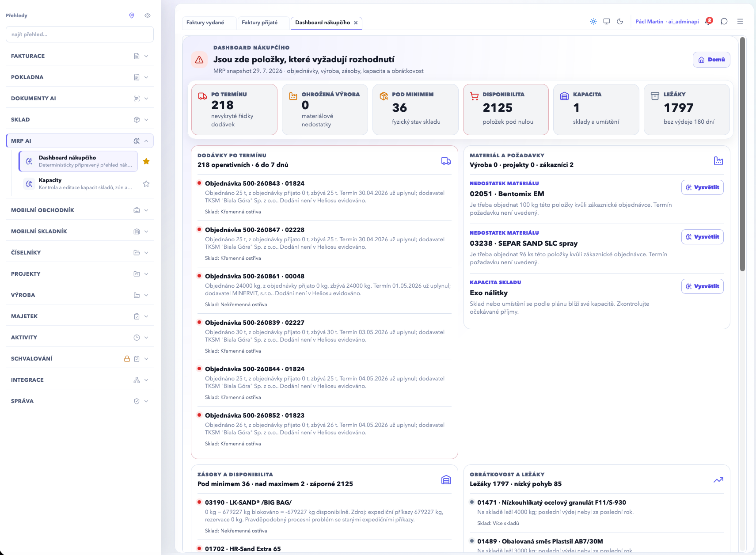Select the DISPONIBILITA 2125 card
This screenshot has width=756, height=555.
tap(506, 110)
